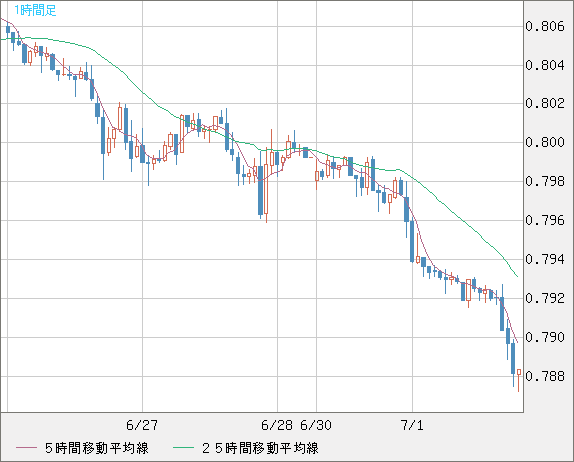Click the 1時間足 timeframe label
Image resolution: width=574 pixels, height=462 pixels.
[x=35, y=11]
